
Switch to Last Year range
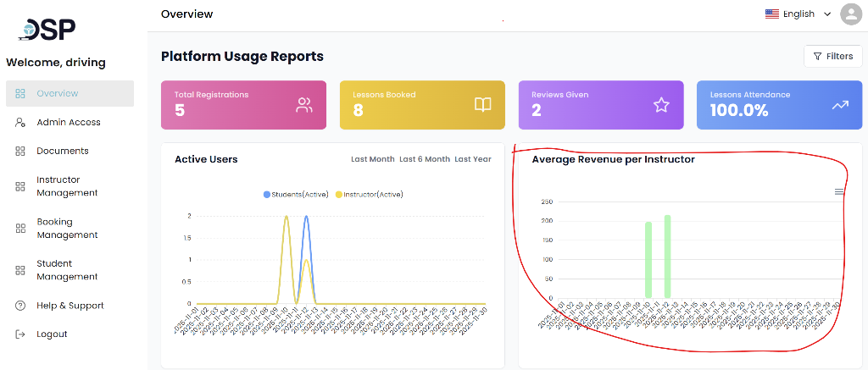click(x=473, y=159)
